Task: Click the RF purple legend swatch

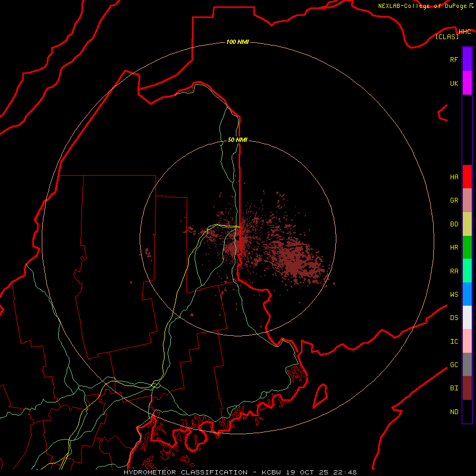Action: (x=467, y=59)
